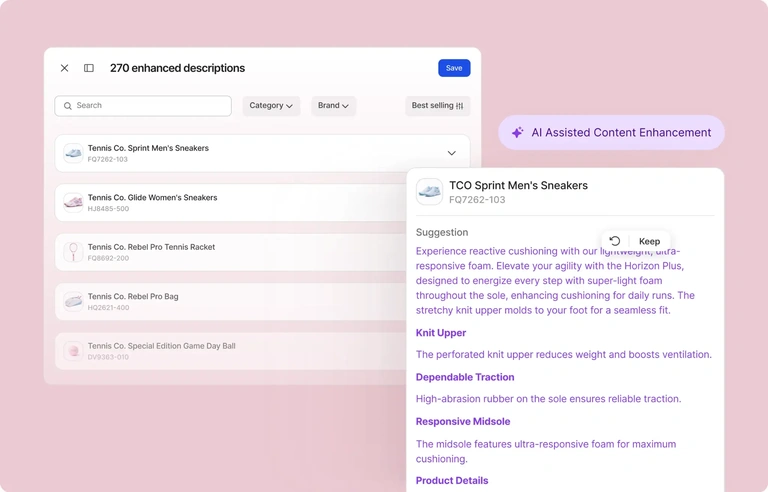The width and height of the screenshot is (768, 492).
Task: Click the Rebel Pro Tennis Racket icon
Action: [73, 252]
